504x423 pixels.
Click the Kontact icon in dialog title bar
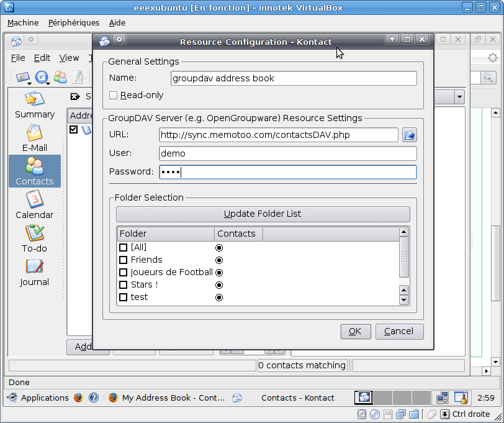[x=104, y=41]
